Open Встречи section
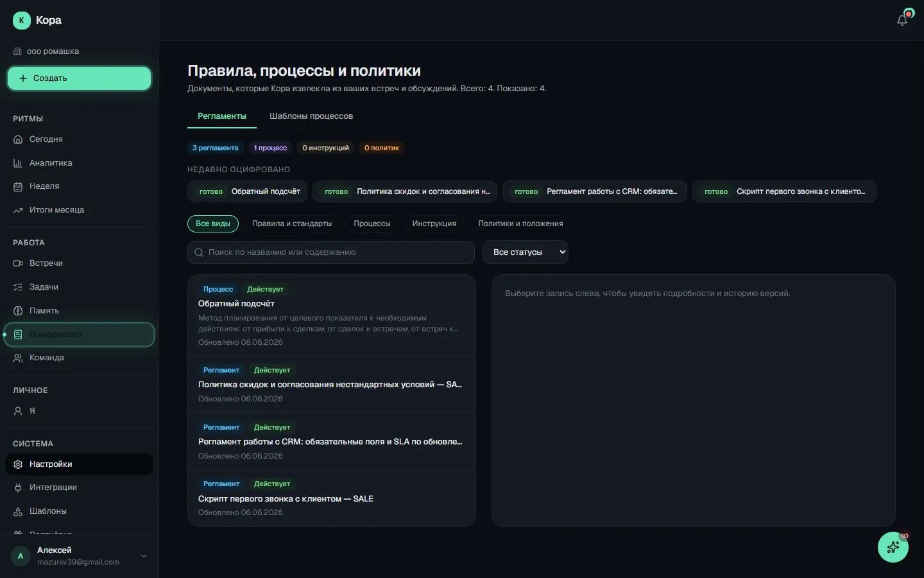 pyautogui.click(x=80, y=263)
